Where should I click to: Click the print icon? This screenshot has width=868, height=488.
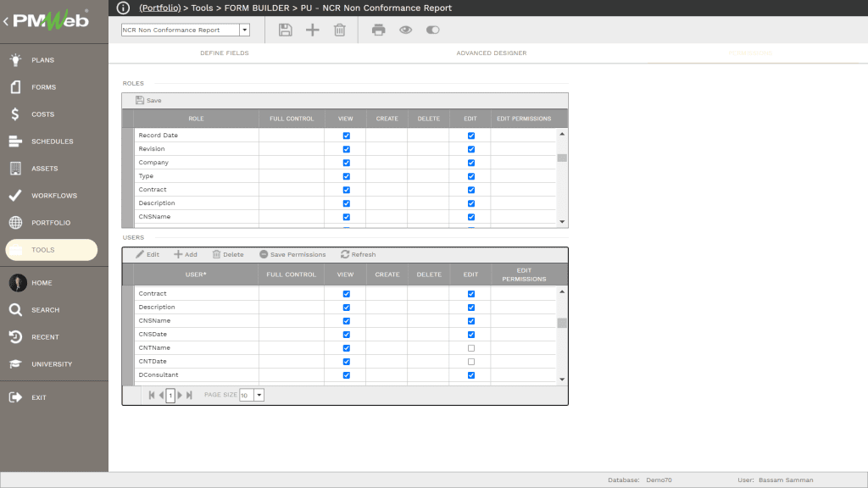(x=379, y=30)
